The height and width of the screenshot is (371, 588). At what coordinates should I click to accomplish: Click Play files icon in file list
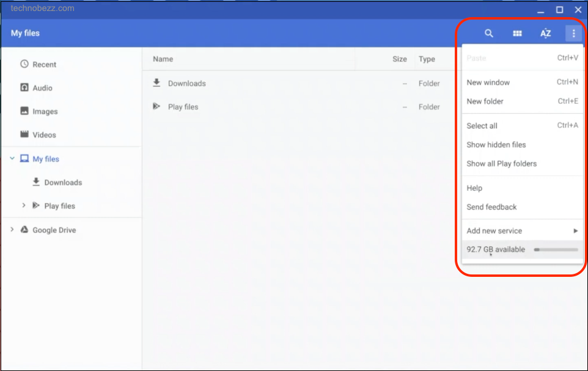pos(156,106)
